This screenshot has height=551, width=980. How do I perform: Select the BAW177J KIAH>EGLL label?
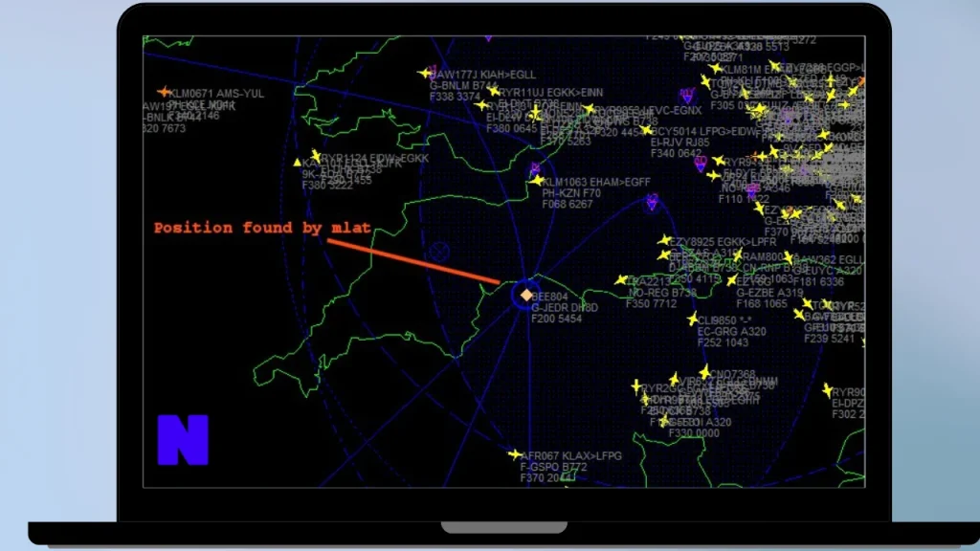tap(483, 75)
